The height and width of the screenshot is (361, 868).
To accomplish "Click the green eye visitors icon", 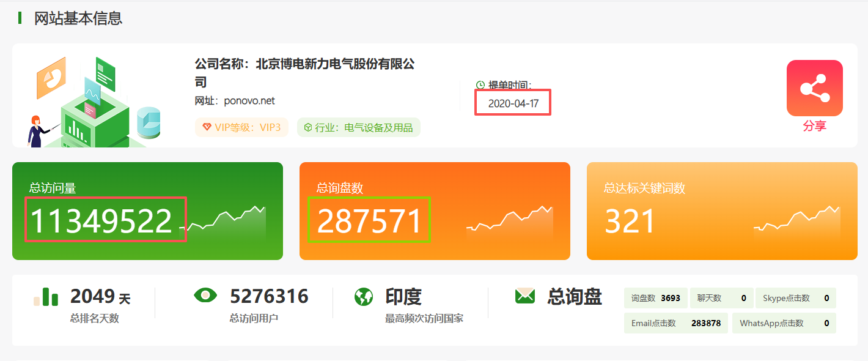I will pyautogui.click(x=205, y=296).
